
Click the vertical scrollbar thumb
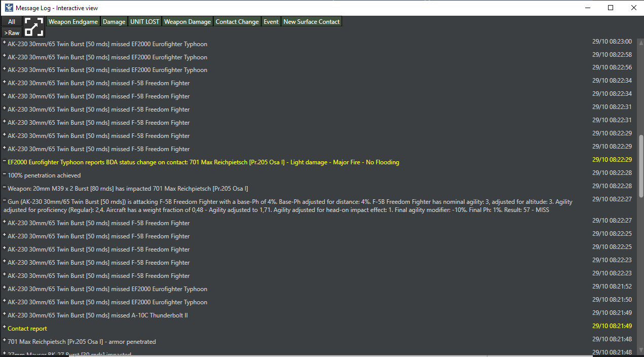(640, 166)
